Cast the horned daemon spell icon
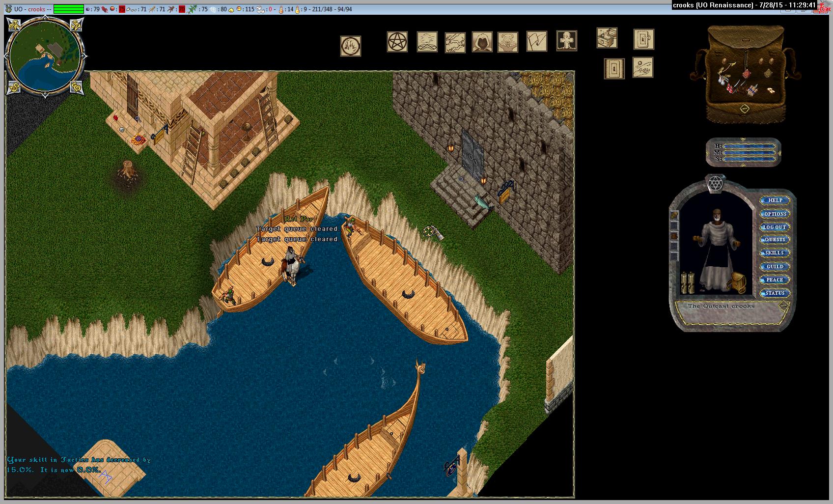This screenshot has height=504, width=833. [508, 42]
